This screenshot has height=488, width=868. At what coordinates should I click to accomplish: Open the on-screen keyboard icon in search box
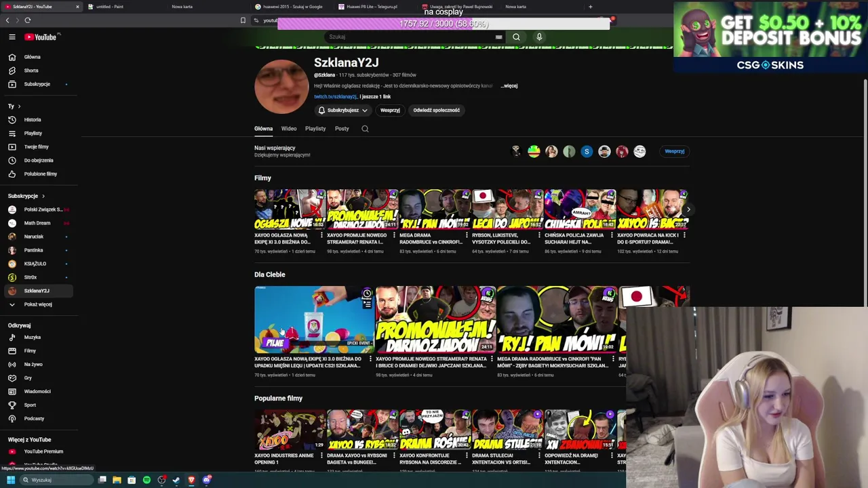tap(498, 37)
